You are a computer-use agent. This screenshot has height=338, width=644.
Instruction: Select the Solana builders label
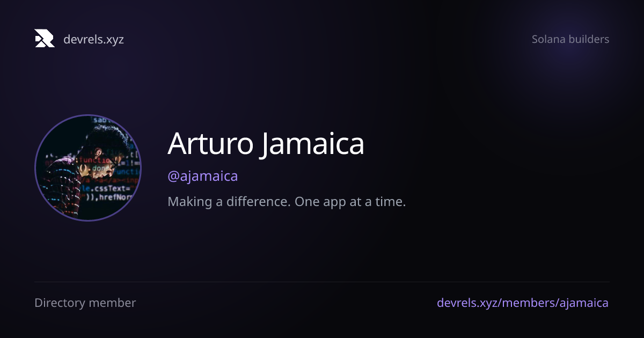point(570,39)
